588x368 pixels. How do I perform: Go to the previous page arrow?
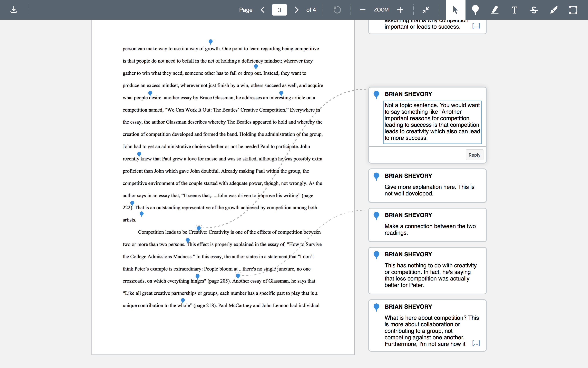point(262,10)
